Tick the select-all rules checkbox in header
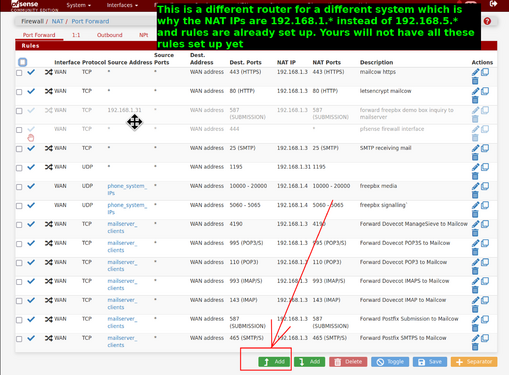 click(23, 62)
